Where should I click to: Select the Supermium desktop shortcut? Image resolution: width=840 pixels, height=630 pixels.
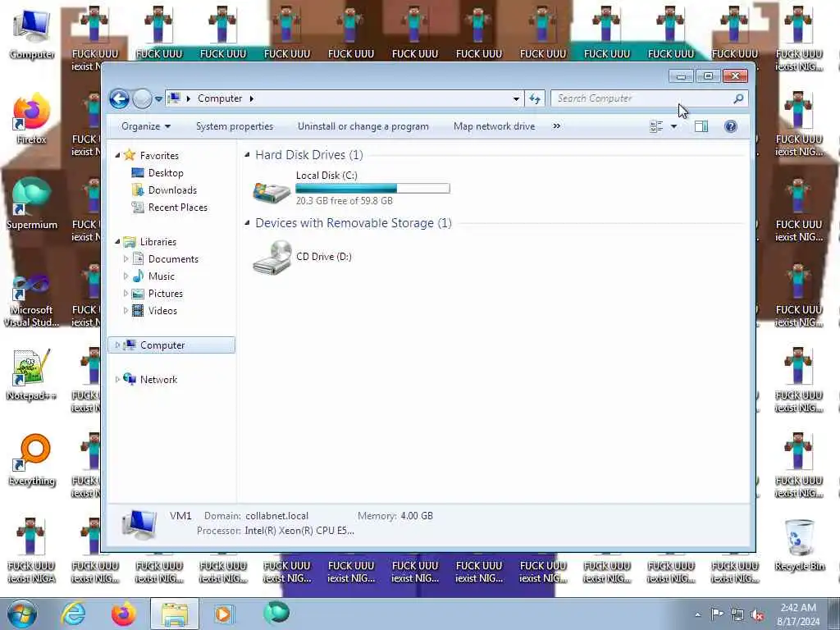coord(32,203)
